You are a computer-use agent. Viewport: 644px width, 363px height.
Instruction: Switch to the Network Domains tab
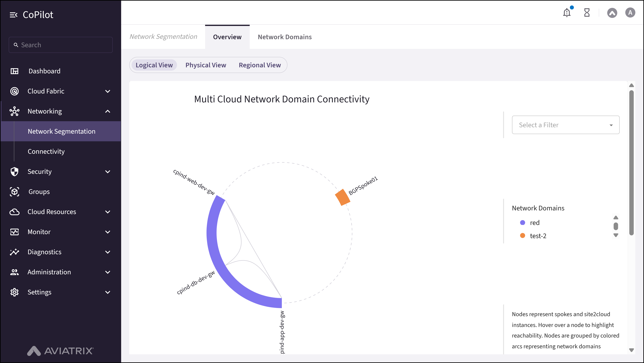(x=285, y=37)
